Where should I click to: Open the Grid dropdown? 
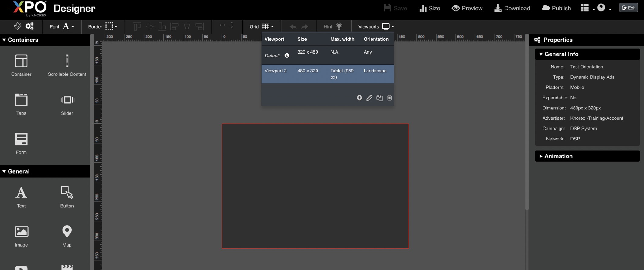point(268,26)
